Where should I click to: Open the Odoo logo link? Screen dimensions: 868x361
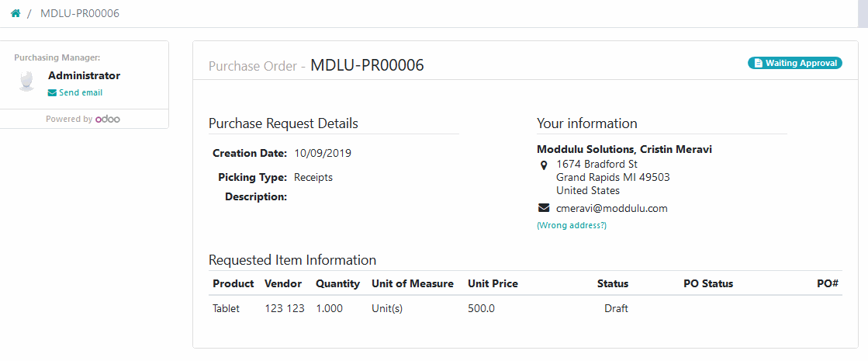107,119
